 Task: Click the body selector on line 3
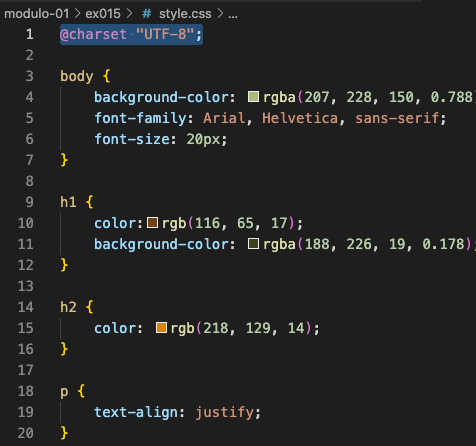77,76
